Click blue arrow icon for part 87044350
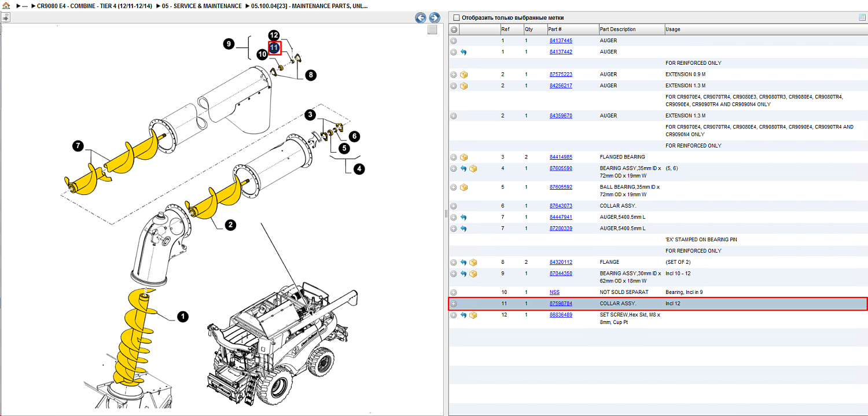Screen dimensions: 868x416 464,273
